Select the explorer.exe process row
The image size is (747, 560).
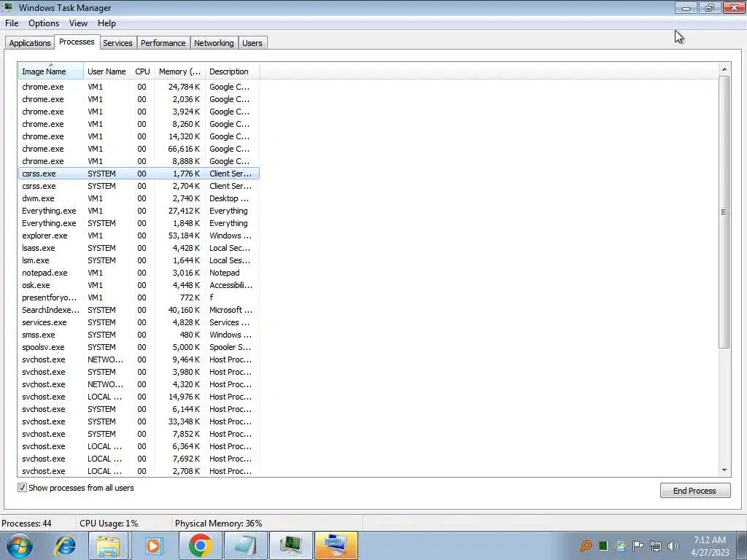coord(139,236)
